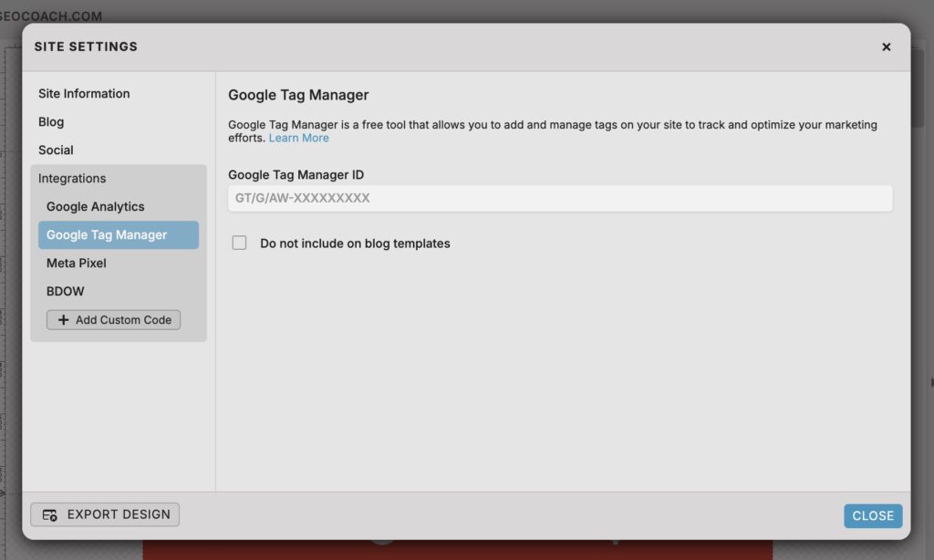Open Meta Pixel integration
Image resolution: width=934 pixels, height=560 pixels.
pos(77,264)
